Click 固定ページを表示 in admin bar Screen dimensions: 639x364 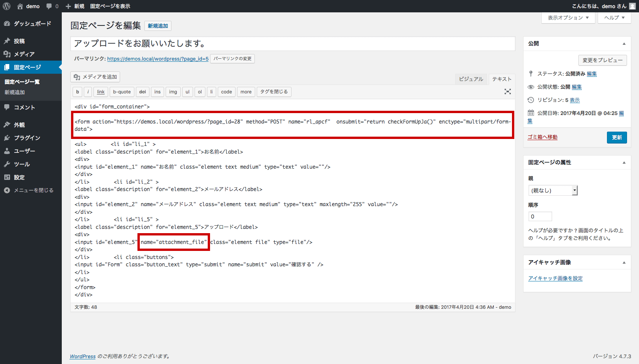pyautogui.click(x=110, y=6)
